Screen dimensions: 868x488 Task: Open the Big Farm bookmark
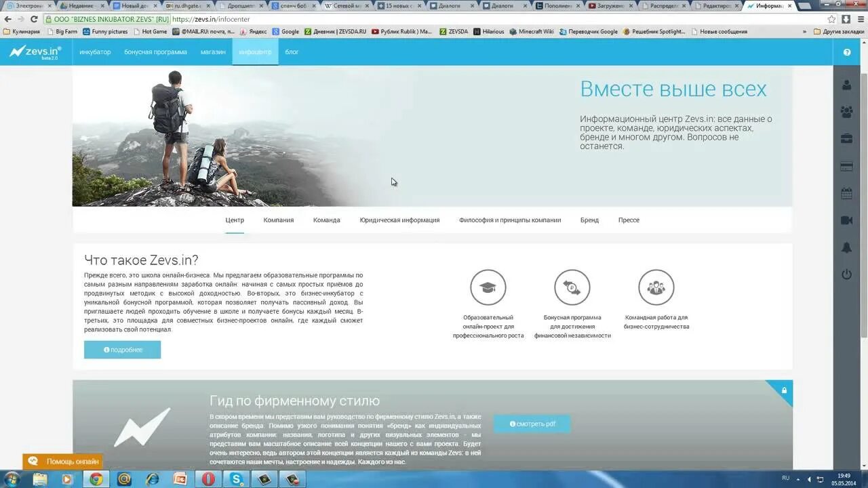click(62, 31)
